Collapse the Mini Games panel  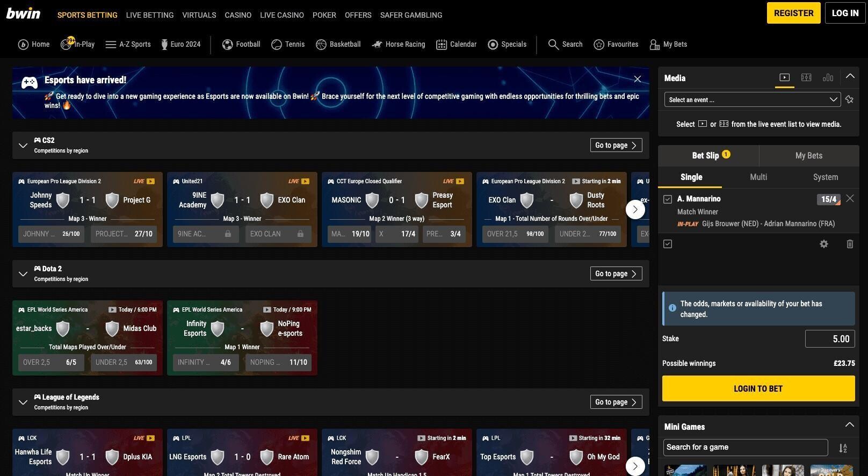(x=850, y=425)
